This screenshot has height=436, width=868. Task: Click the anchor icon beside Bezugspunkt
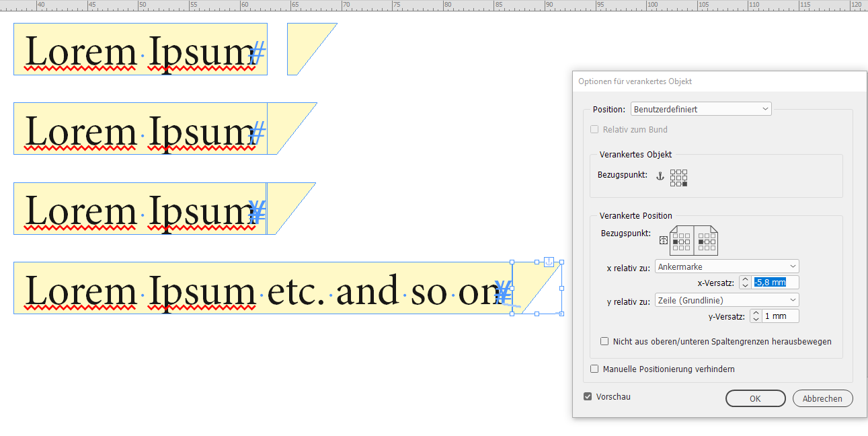click(x=661, y=177)
